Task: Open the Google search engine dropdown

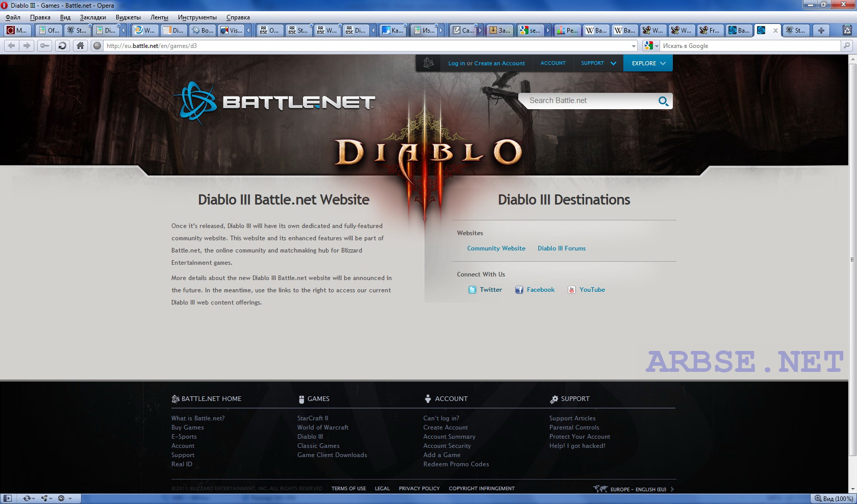Action: [656, 46]
